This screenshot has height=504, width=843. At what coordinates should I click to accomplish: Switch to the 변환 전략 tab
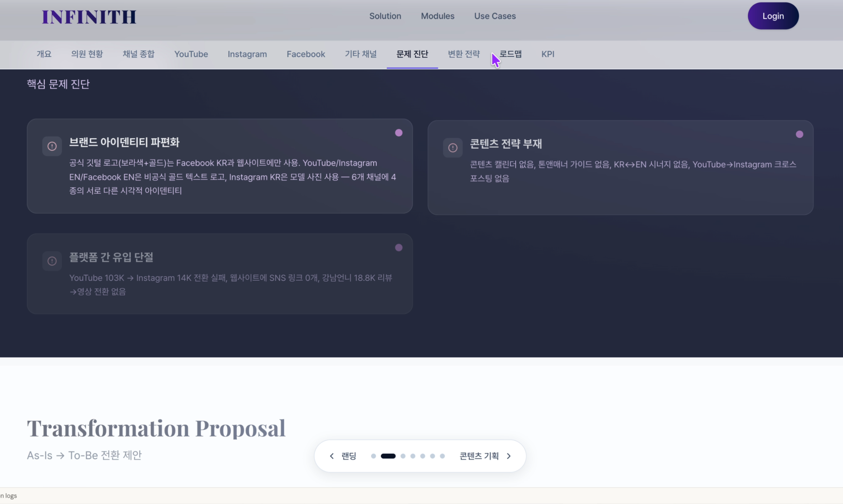point(464,54)
